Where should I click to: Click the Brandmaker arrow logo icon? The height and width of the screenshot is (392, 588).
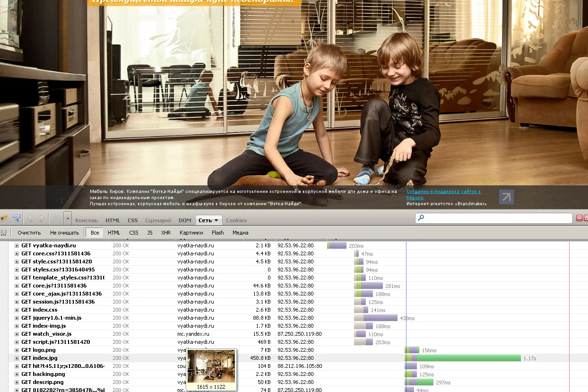click(506, 197)
